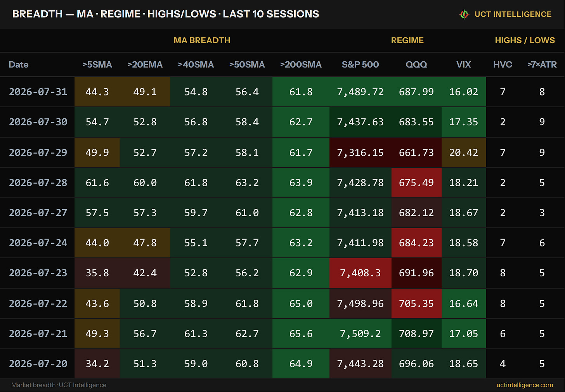
Task: Click the QQQ value 696.06
Action: (416, 364)
